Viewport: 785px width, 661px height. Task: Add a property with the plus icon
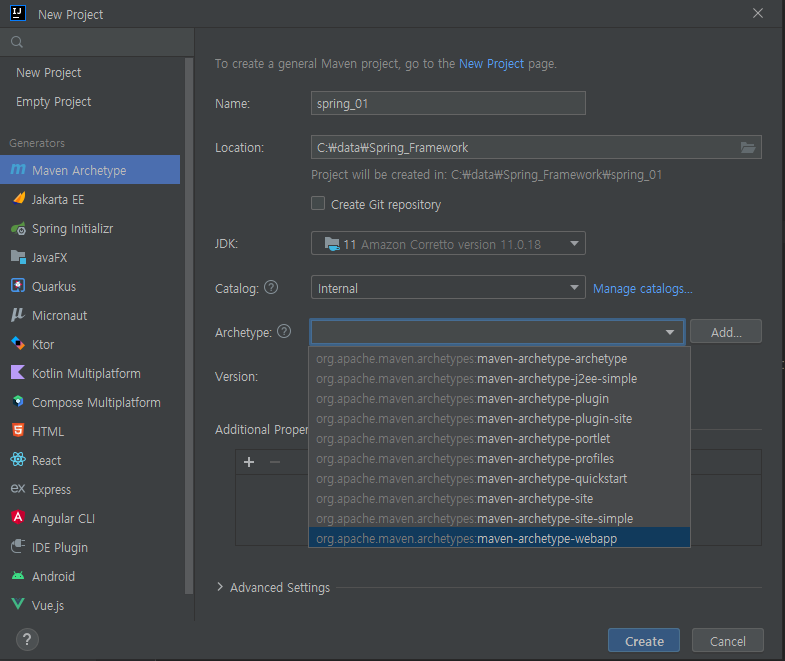point(249,462)
